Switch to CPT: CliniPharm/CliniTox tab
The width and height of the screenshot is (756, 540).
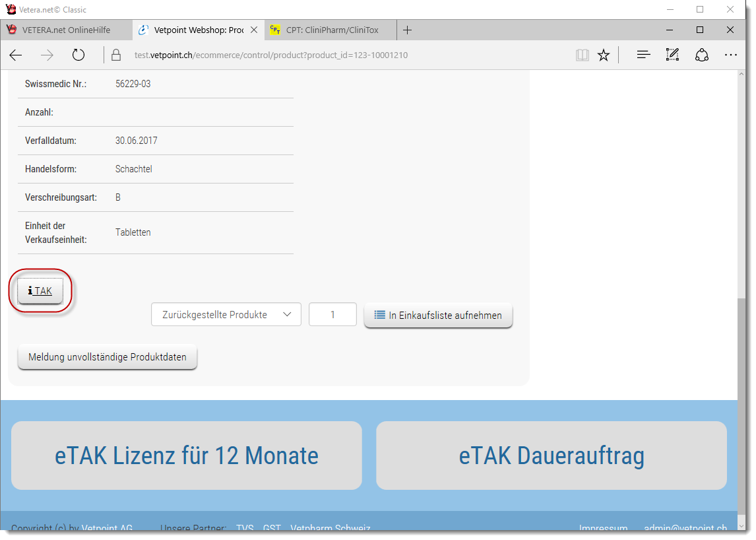[332, 30]
